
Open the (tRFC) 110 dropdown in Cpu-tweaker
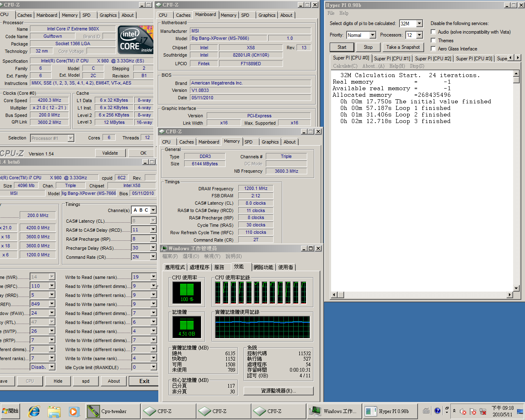(x=52, y=286)
